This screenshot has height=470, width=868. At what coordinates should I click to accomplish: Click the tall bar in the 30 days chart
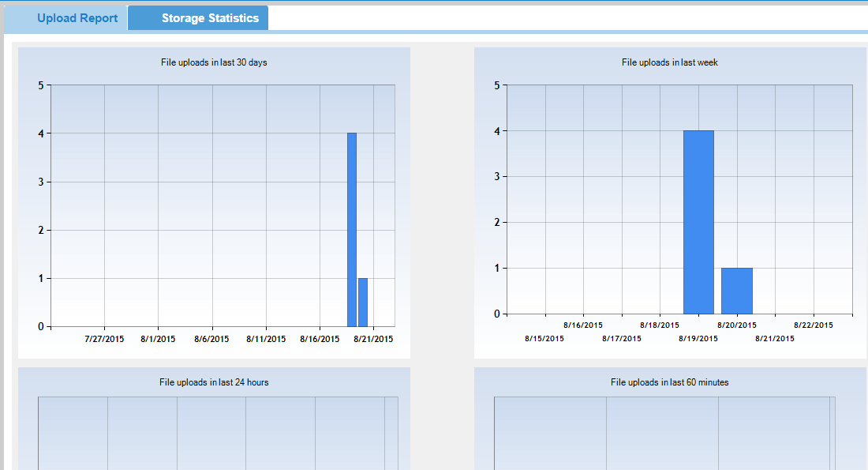pos(352,230)
